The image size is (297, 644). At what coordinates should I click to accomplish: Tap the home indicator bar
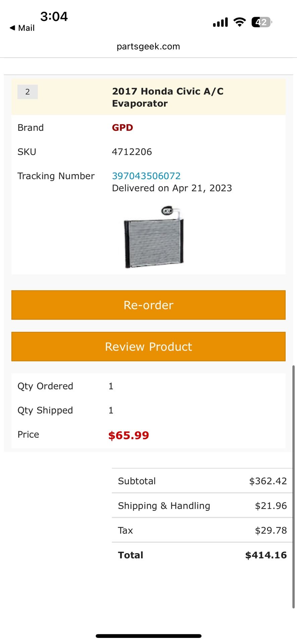coord(148,636)
